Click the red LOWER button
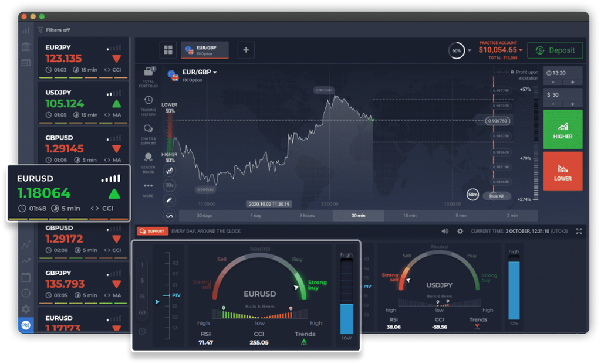This screenshot has width=601, height=364. (563, 172)
